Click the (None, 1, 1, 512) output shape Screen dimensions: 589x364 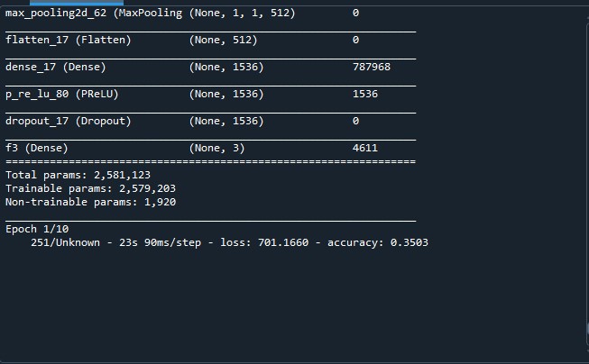(242, 14)
